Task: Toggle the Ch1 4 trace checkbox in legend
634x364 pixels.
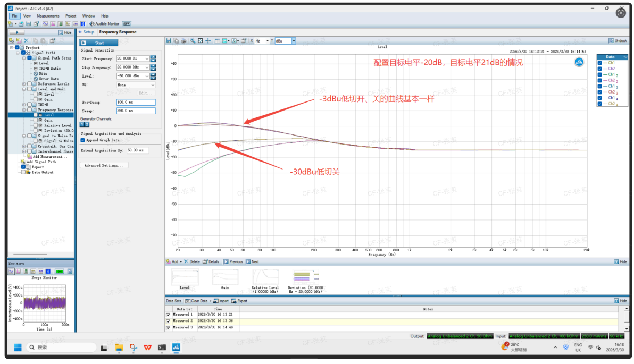Action: tap(599, 98)
